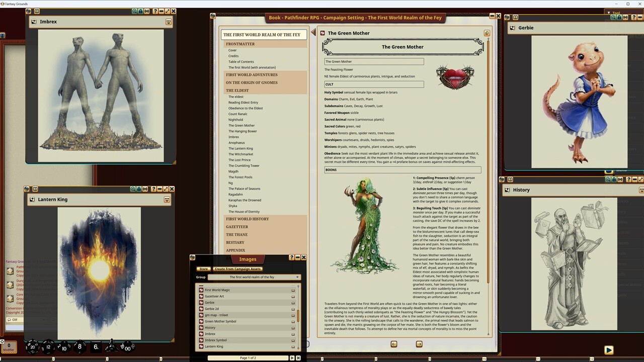Open help with the Images window question mark
The image size is (644, 362).
pos(292,257)
